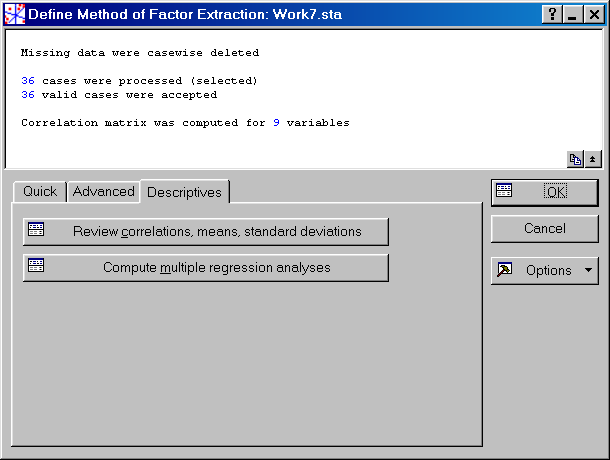Open the Advanced tab
Screen dimensions: 610x460
(x=103, y=191)
